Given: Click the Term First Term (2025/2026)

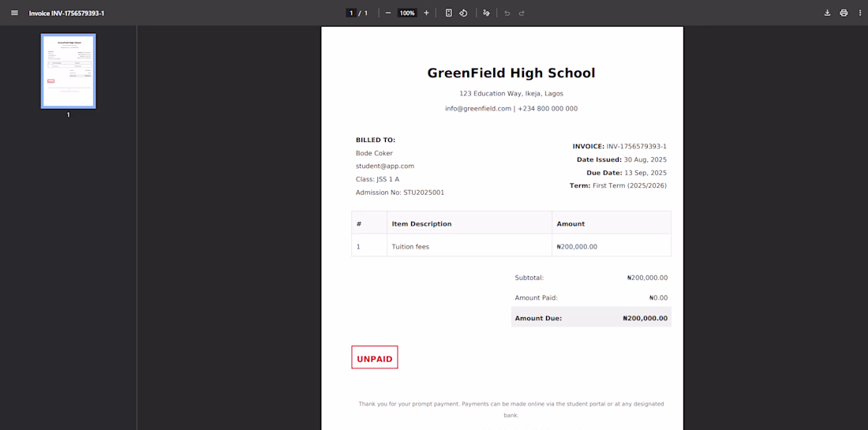Looking at the screenshot, I should click(x=618, y=185).
